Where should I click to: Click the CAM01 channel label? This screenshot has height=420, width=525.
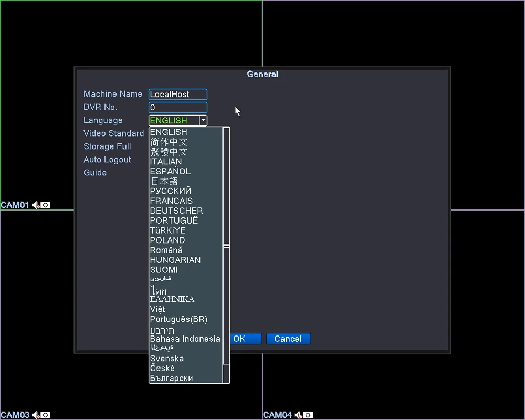[x=15, y=205]
